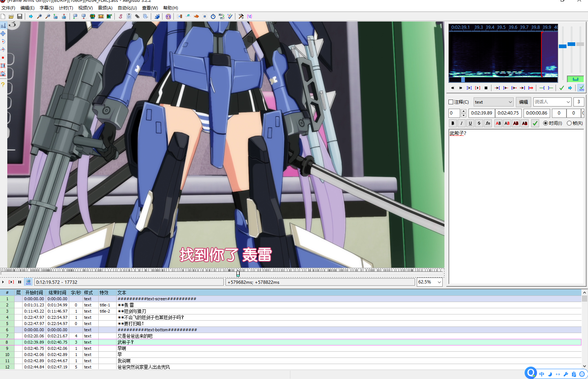Open the 自动化(U) menu
Image resolution: width=588 pixels, height=379 pixels.
click(x=127, y=8)
